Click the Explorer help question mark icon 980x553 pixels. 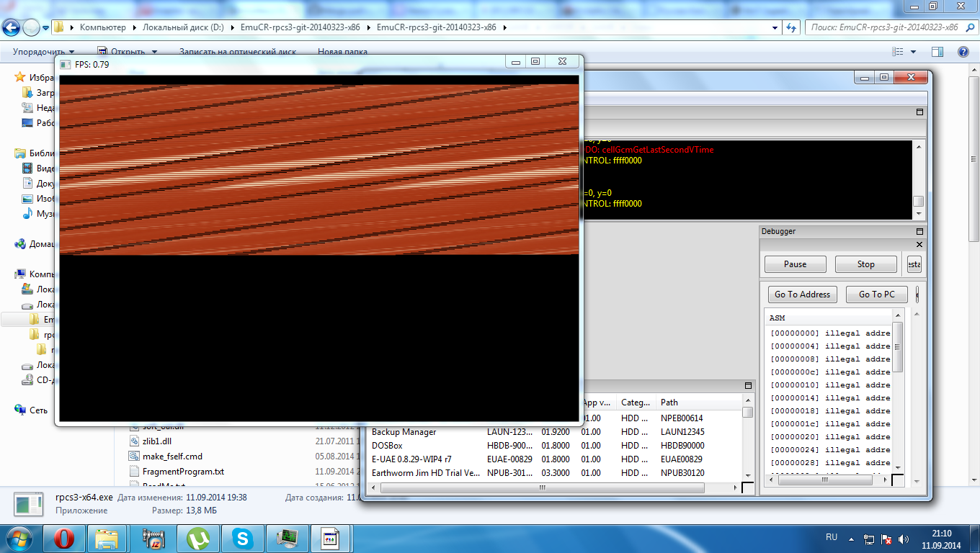(x=963, y=52)
